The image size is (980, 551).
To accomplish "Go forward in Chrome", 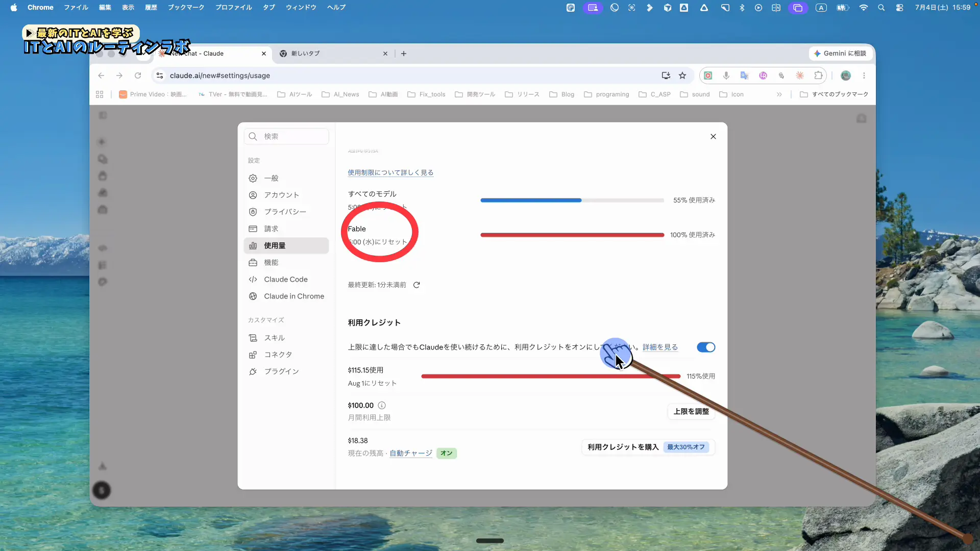I will click(x=119, y=76).
